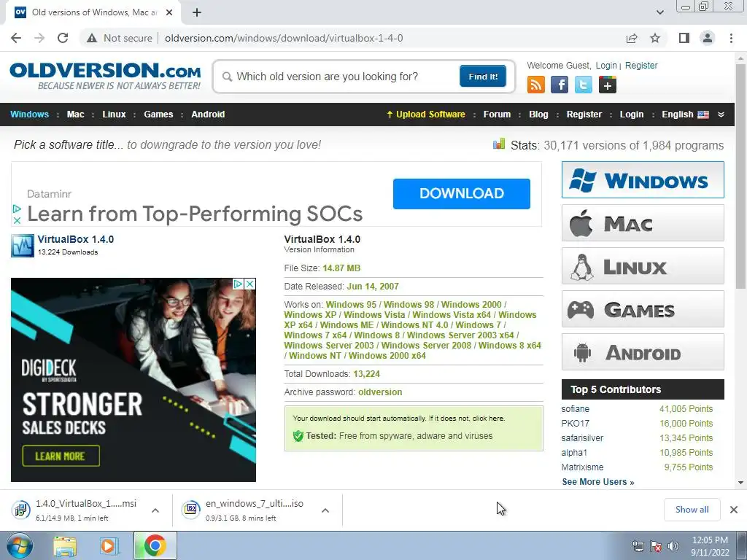Expand the Windows 7 iso download options
This screenshot has width=747, height=560.
tap(325, 510)
